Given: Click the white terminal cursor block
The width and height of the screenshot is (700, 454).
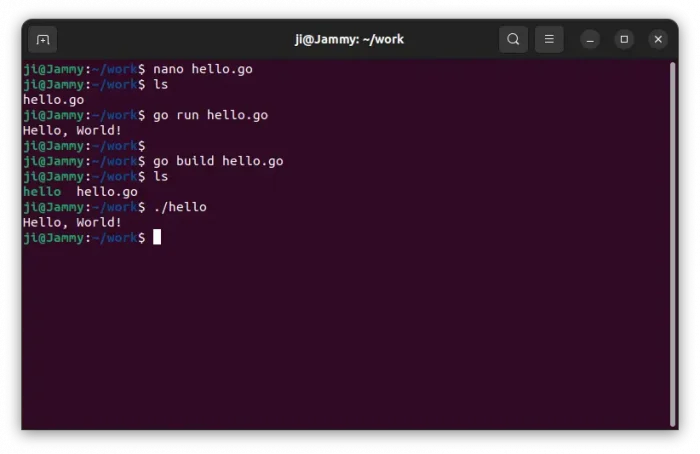Looking at the screenshot, I should (157, 237).
